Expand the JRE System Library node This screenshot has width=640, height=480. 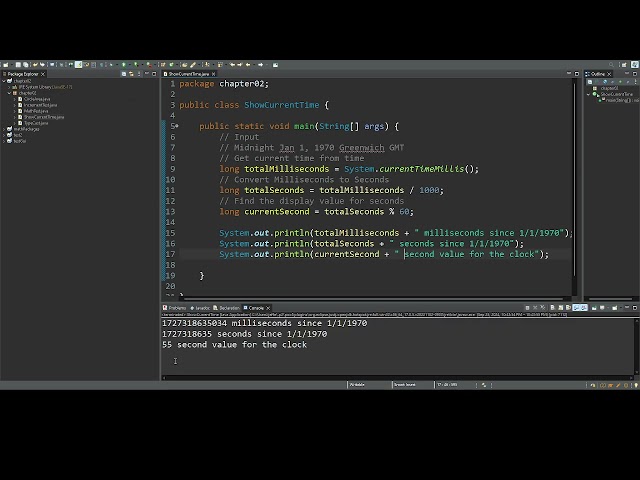pos(9,87)
